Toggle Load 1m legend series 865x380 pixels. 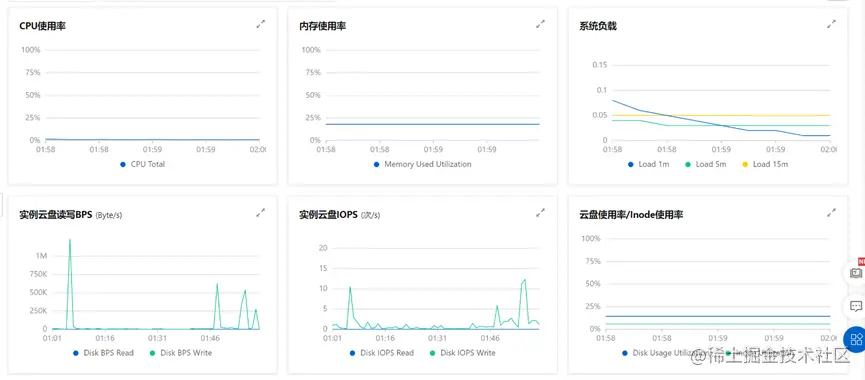coord(648,164)
